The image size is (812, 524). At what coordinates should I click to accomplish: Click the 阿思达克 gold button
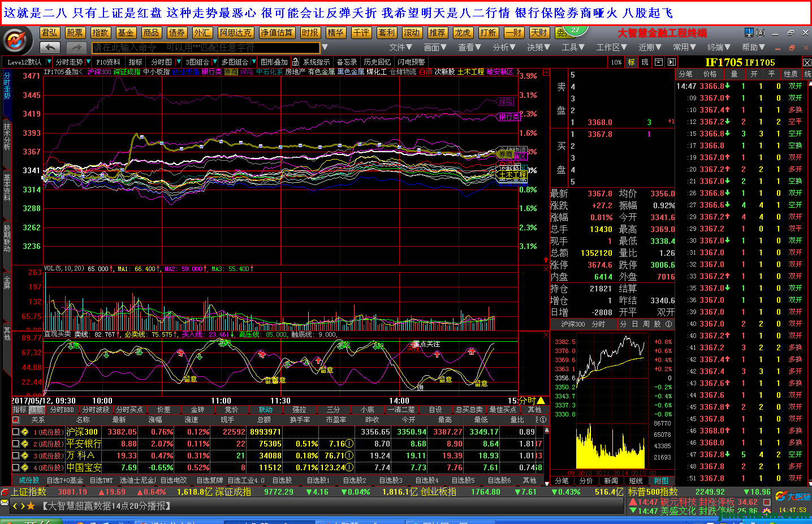[x=235, y=33]
